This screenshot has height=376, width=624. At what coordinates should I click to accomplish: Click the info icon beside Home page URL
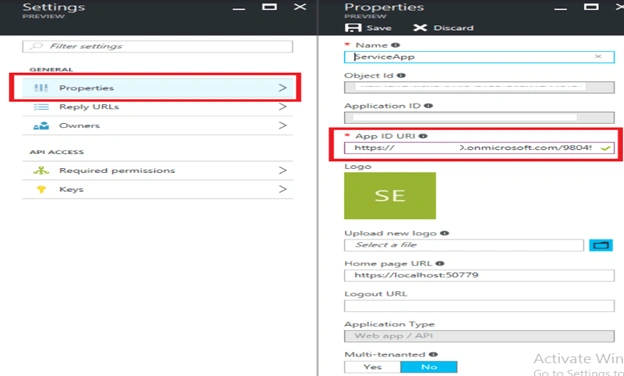click(440, 263)
